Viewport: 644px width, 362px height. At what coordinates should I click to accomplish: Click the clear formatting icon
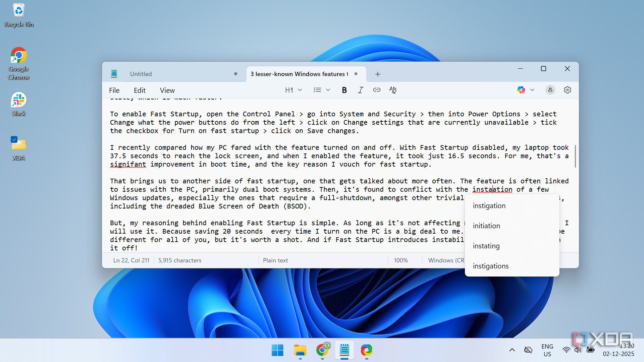pyautogui.click(x=393, y=90)
